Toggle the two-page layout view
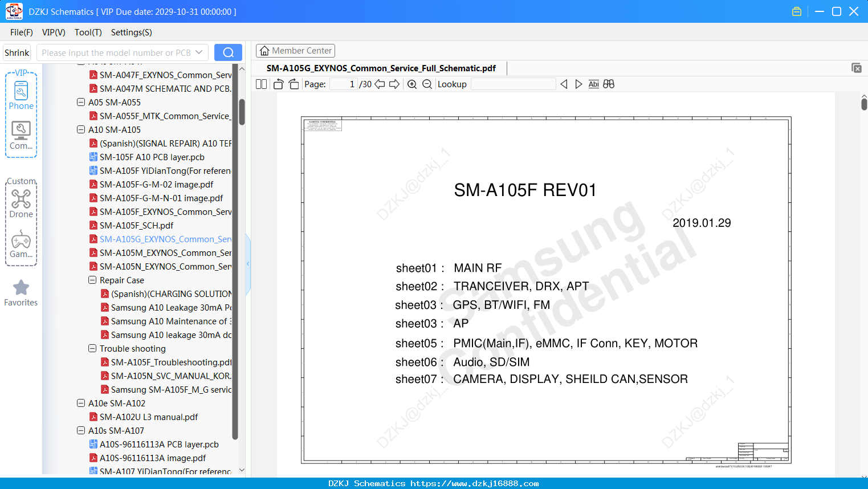 pos(262,84)
